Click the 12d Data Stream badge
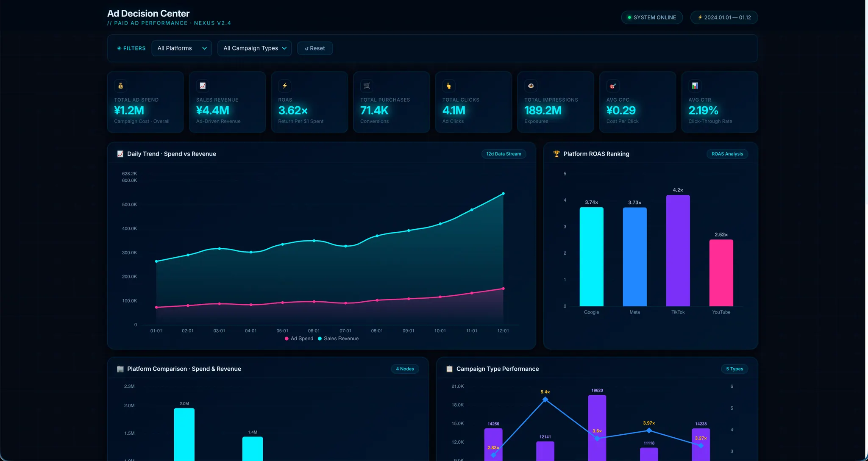Image resolution: width=868 pixels, height=461 pixels. point(504,154)
